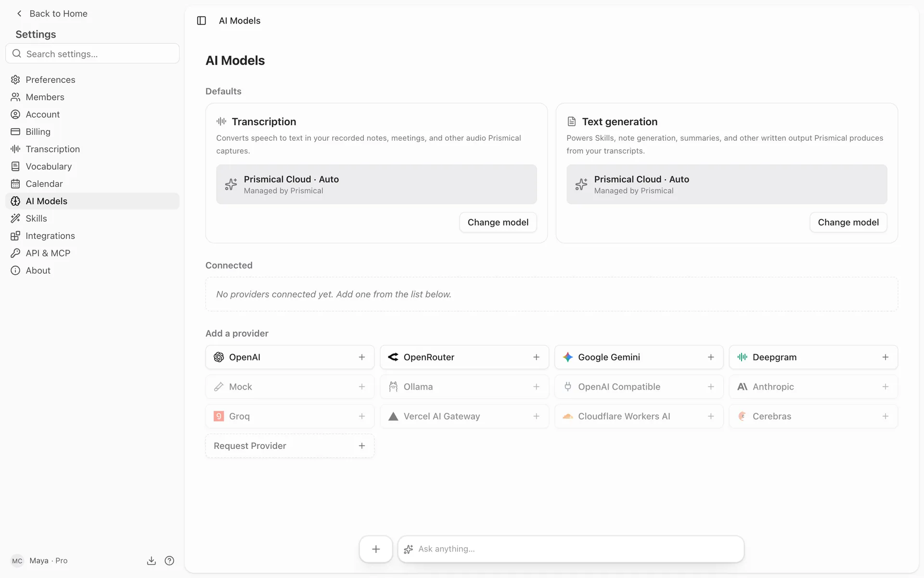Open the help question-mark icon
The width and height of the screenshot is (924, 578).
click(169, 561)
